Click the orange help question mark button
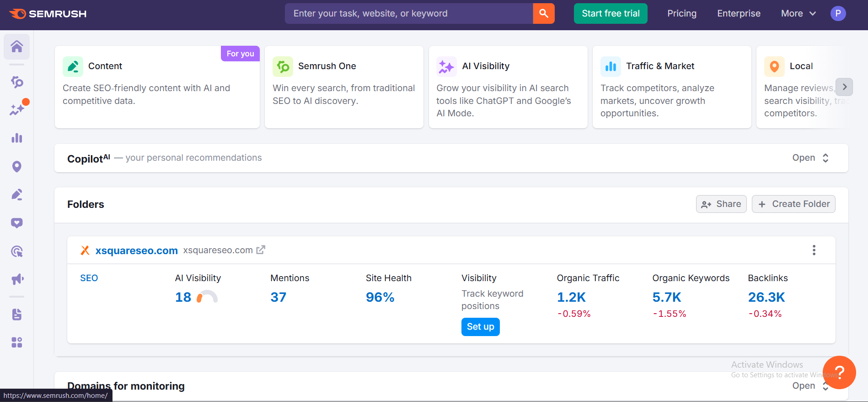Image resolution: width=868 pixels, height=402 pixels. (x=839, y=372)
